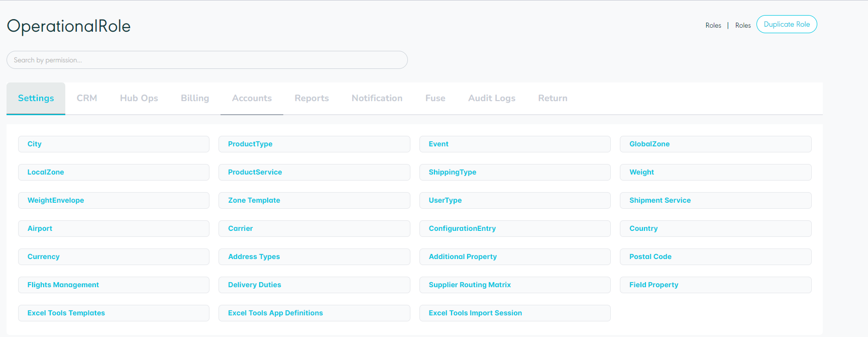868x337 pixels.
Task: Expand the Supplier Routing Matrix panel
Action: (515, 285)
